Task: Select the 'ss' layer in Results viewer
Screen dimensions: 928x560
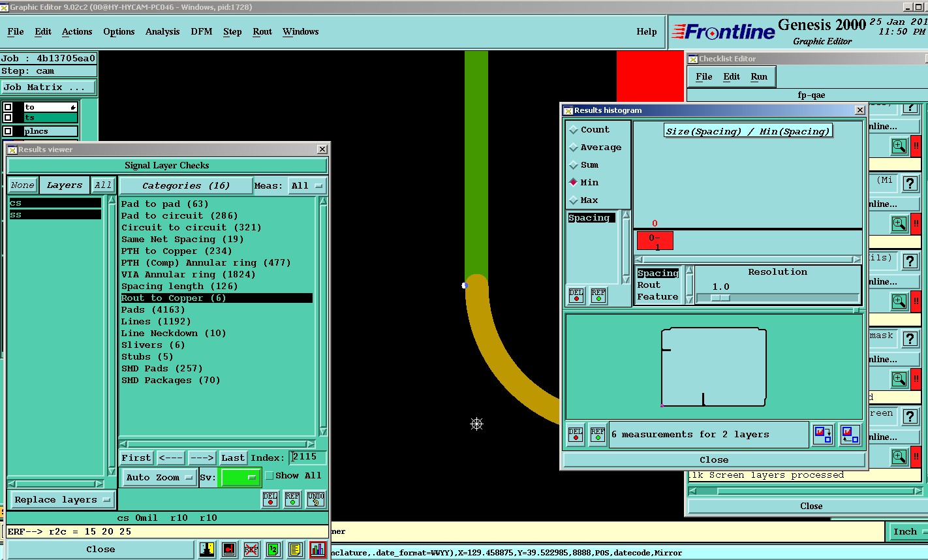Action: [x=55, y=215]
